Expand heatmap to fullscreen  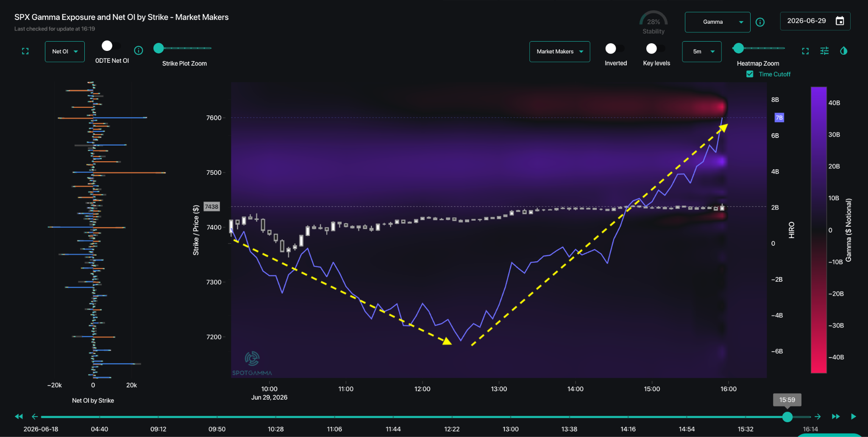[x=805, y=51]
